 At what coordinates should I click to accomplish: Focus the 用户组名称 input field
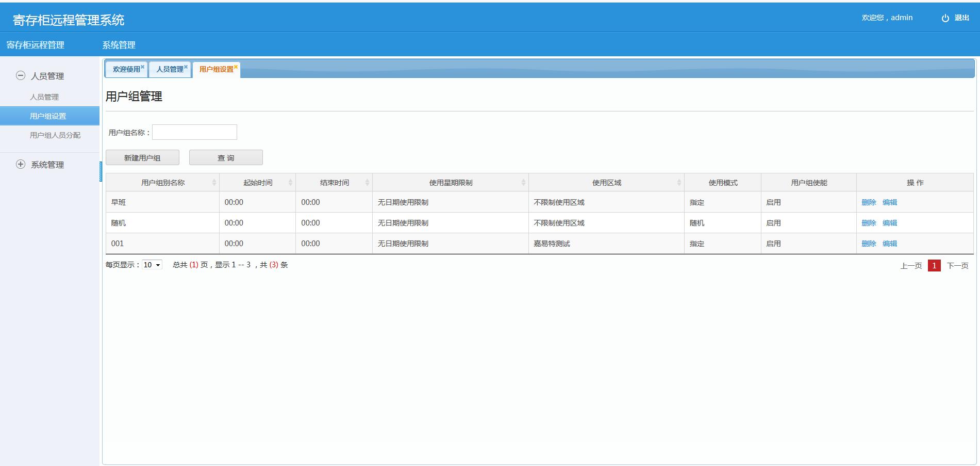(x=194, y=132)
